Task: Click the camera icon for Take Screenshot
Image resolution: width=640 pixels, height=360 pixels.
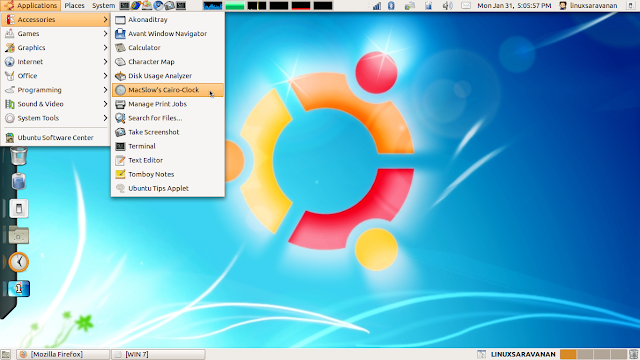Action: tap(120, 132)
